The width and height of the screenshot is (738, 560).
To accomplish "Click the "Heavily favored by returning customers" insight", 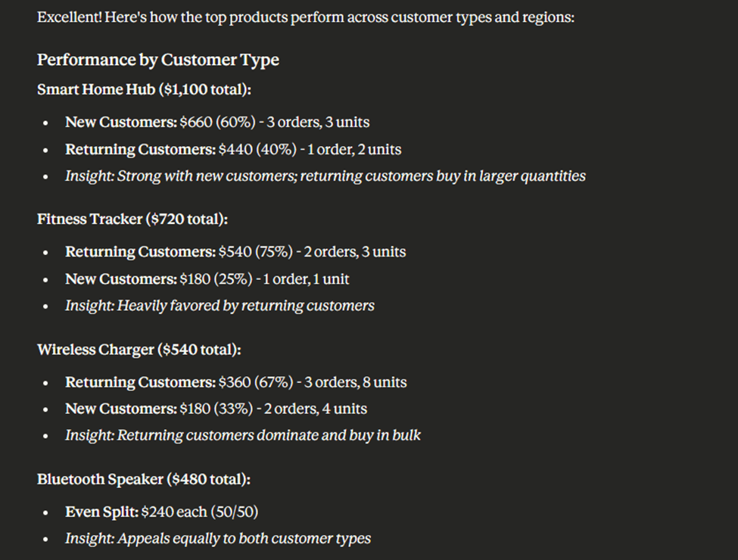I will tap(220, 306).
